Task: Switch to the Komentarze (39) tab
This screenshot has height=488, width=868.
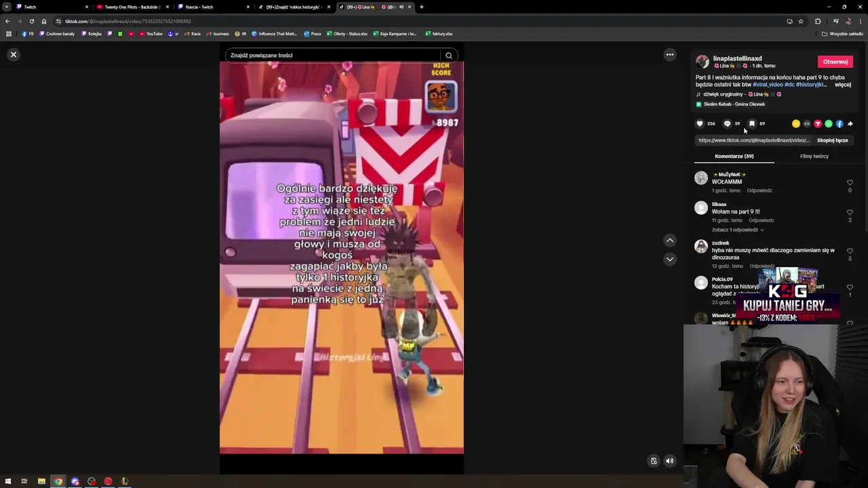Action: (734, 157)
